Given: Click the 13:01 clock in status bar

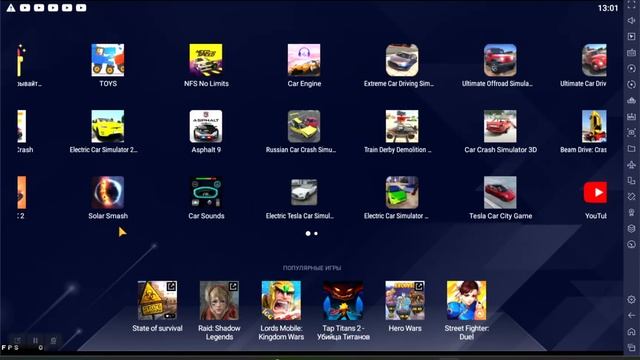Looking at the screenshot, I should 608,8.
